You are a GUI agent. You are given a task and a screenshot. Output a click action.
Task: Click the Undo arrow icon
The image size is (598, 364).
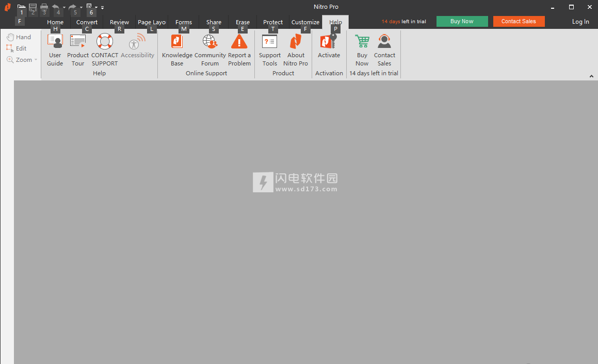pyautogui.click(x=56, y=7)
